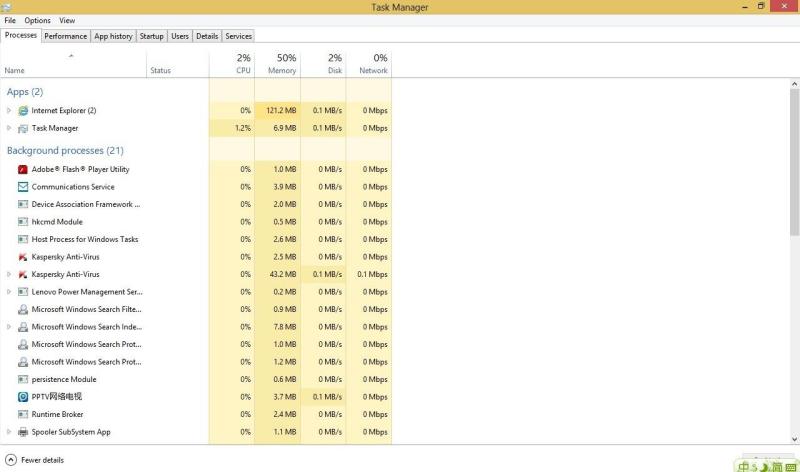Click the PPTV process icon

tap(23, 397)
